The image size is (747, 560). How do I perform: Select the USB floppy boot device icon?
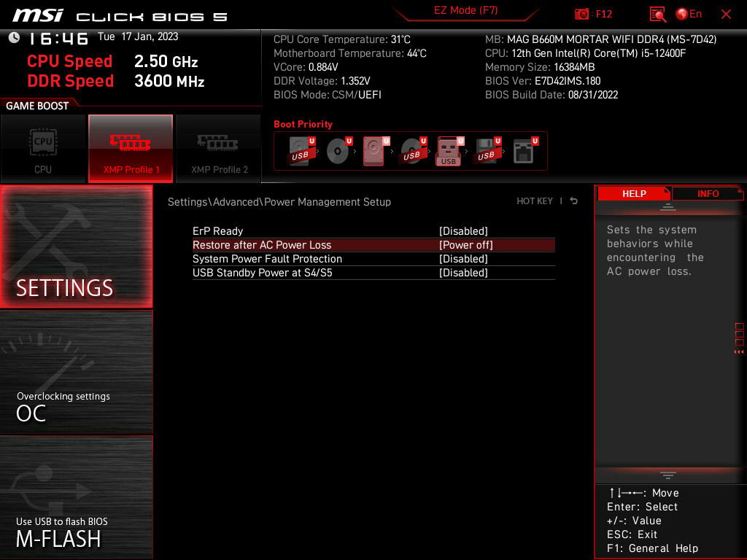tap(487, 151)
